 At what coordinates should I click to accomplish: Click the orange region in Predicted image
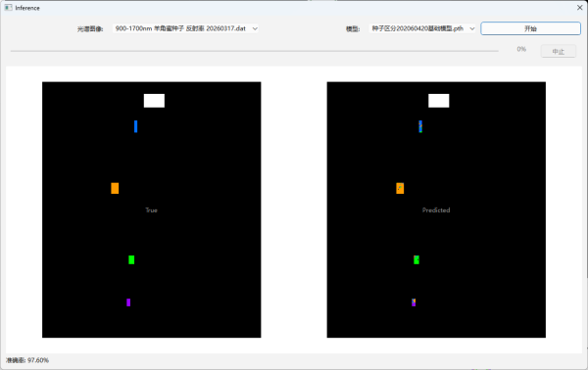pos(400,188)
